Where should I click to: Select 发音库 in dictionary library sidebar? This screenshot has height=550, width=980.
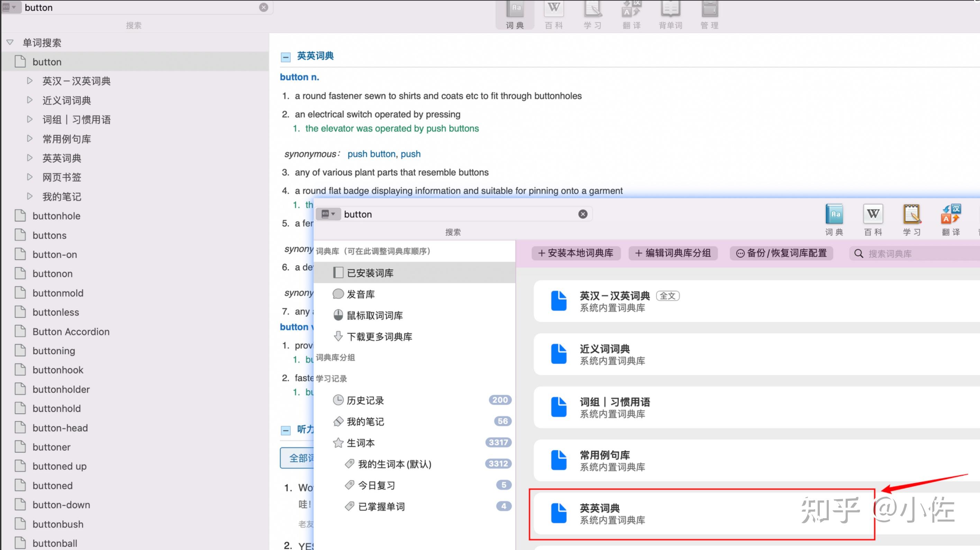coord(415,294)
